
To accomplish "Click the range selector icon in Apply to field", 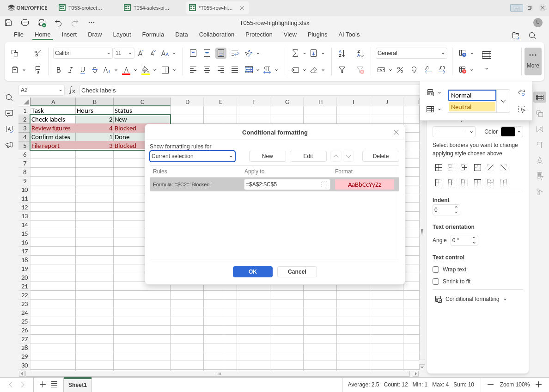I will (x=324, y=184).
